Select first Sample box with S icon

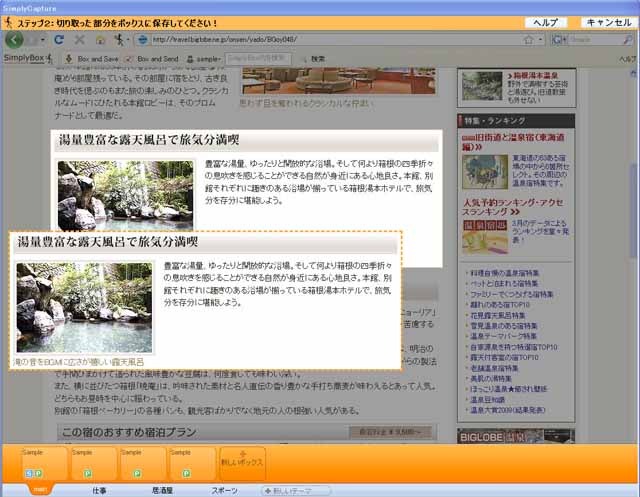pos(44,464)
